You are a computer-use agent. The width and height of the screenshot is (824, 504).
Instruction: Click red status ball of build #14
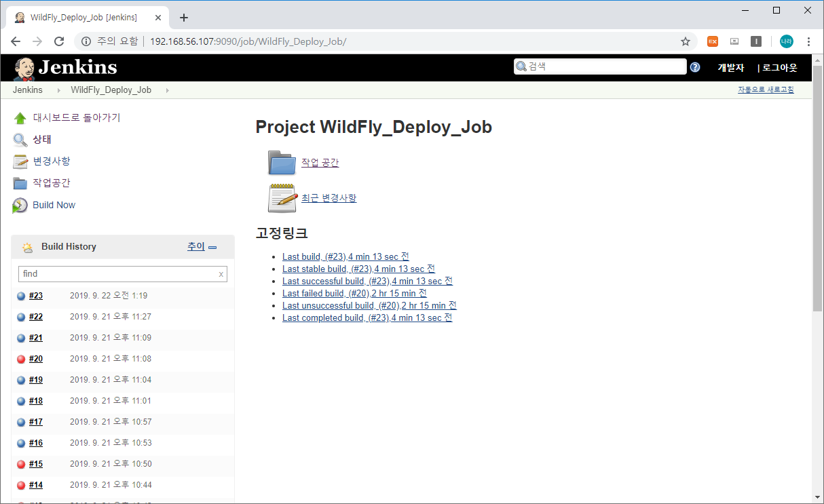21,485
